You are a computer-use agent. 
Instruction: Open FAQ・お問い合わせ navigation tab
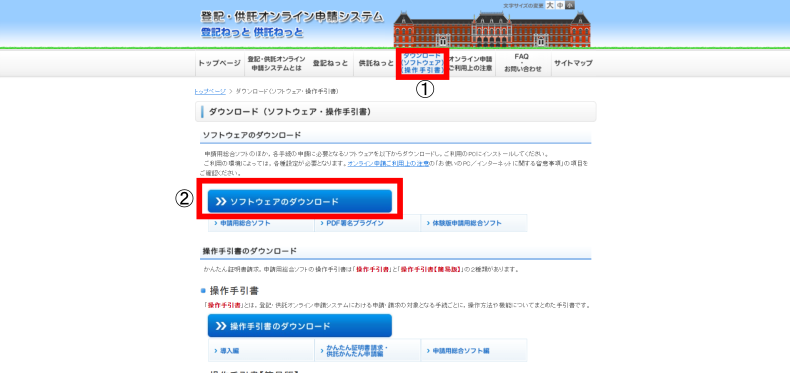[x=522, y=64]
